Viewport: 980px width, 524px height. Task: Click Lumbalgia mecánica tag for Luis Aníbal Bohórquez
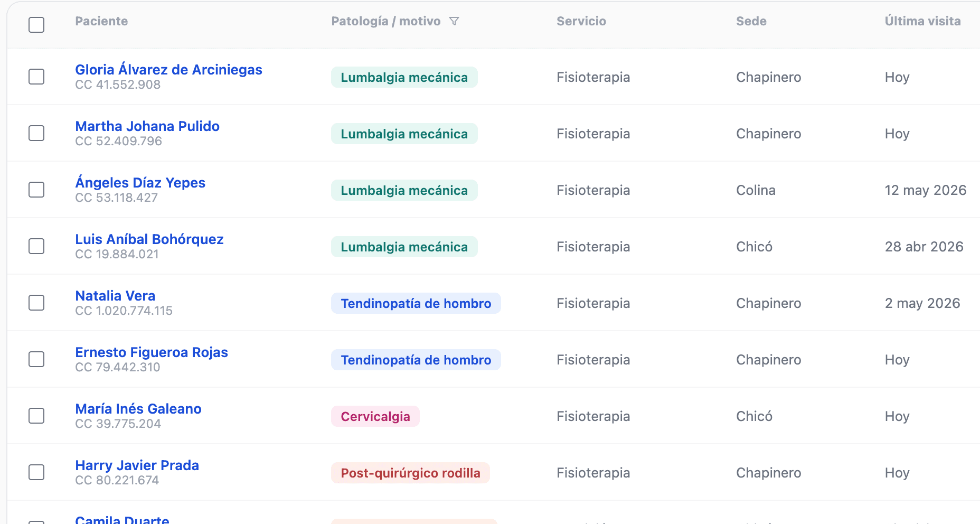[404, 247]
